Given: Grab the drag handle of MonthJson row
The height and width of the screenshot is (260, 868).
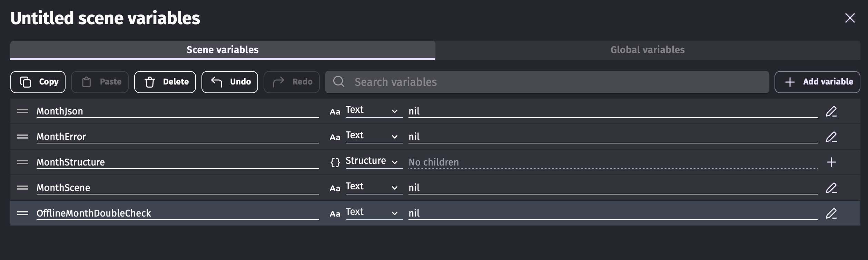Looking at the screenshot, I should click(x=23, y=111).
